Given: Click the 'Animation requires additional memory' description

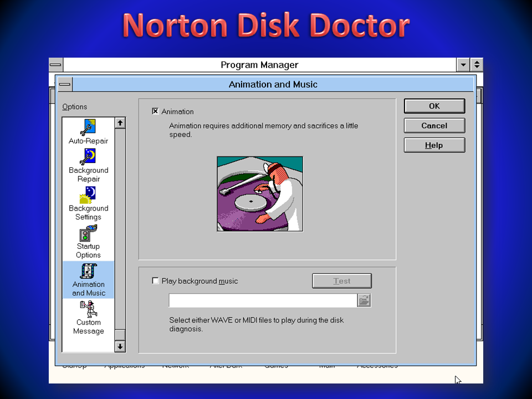Looking at the screenshot, I should (x=264, y=130).
